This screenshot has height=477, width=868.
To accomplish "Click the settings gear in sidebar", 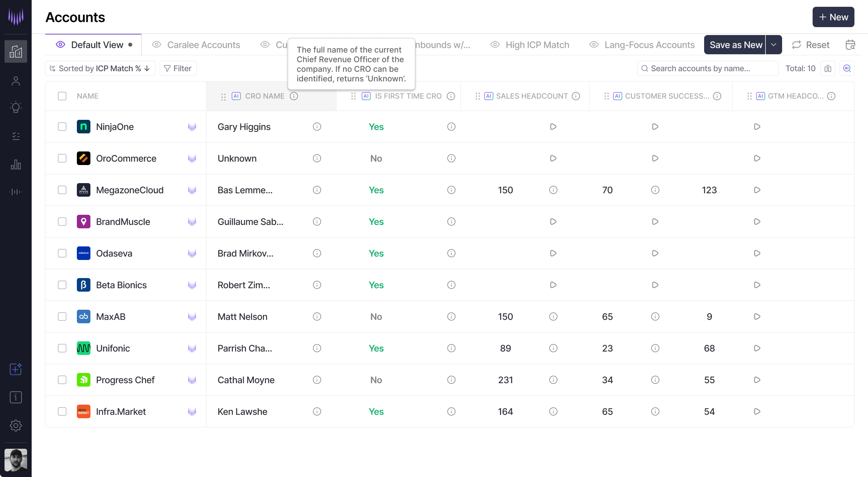I will 16,426.
